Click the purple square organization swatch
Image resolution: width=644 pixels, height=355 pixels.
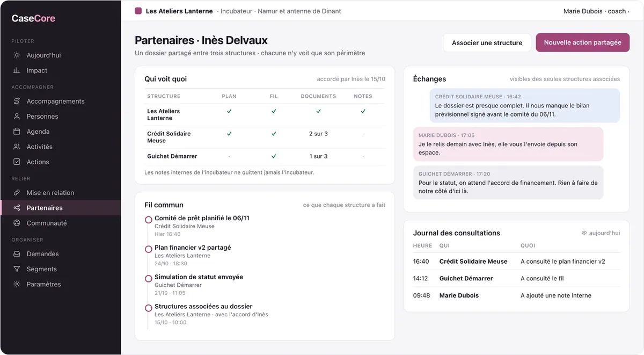click(x=138, y=11)
